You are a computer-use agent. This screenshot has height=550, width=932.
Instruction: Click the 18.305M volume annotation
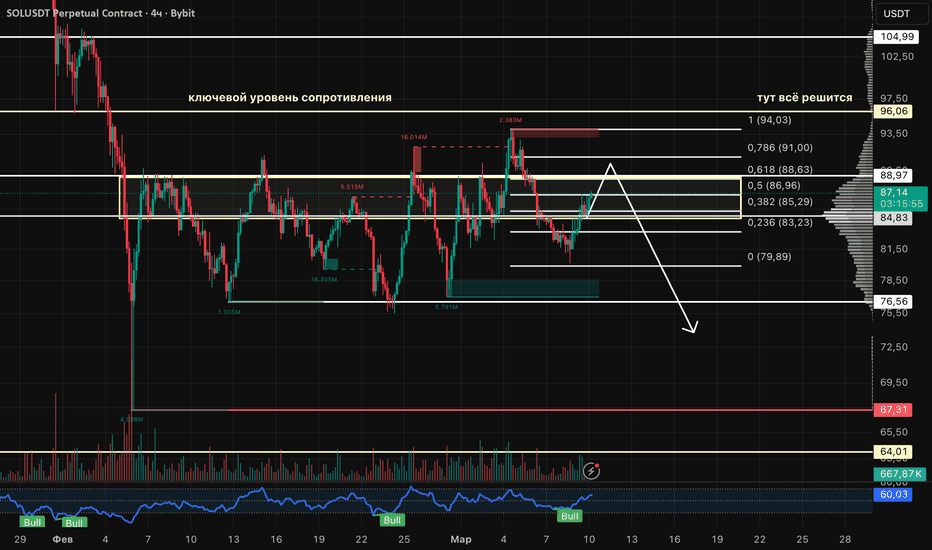coord(324,279)
